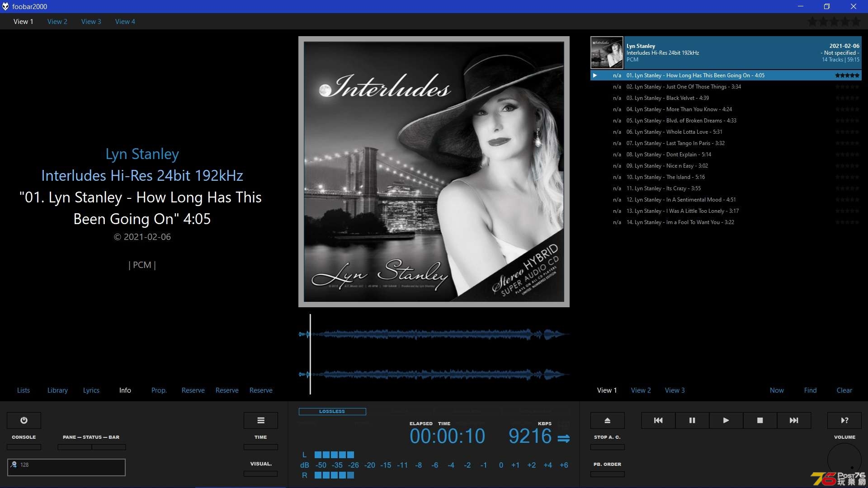This screenshot has width=868, height=488.
Task: Click the Find button below the playlist
Action: tap(811, 390)
